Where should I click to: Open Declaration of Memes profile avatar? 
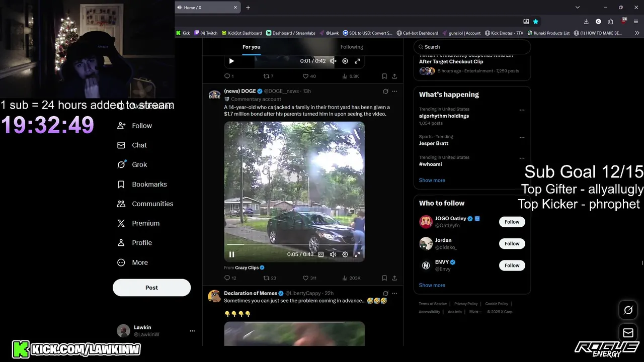click(214, 296)
